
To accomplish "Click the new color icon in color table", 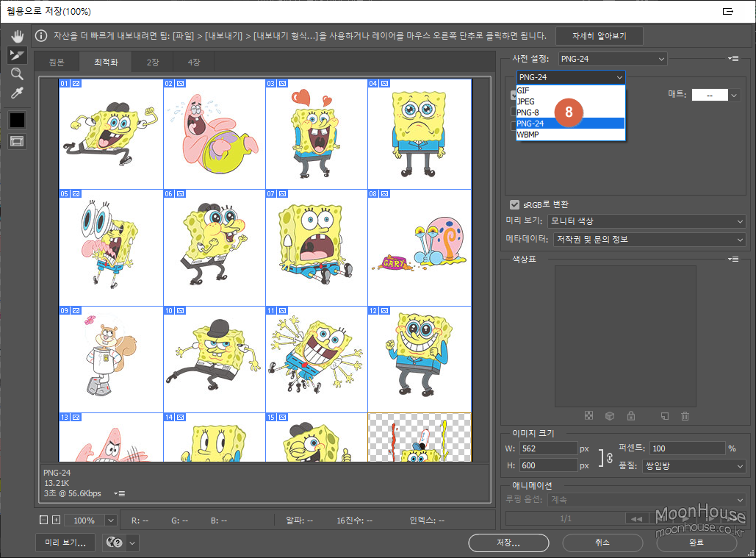I will pyautogui.click(x=665, y=415).
